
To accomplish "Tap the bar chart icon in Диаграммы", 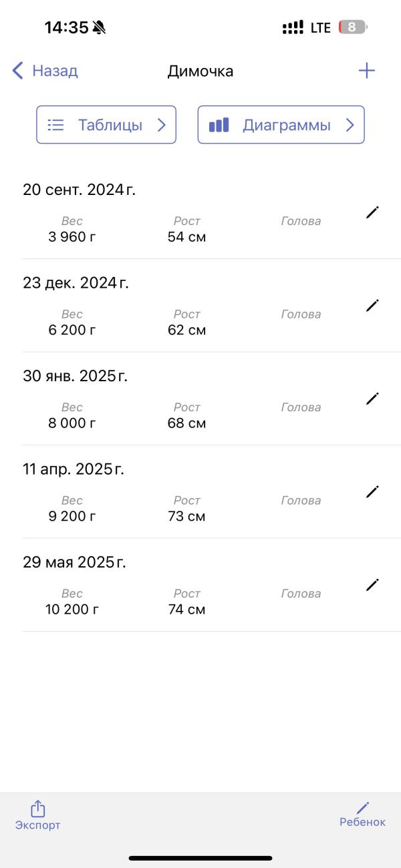I will pyautogui.click(x=219, y=125).
